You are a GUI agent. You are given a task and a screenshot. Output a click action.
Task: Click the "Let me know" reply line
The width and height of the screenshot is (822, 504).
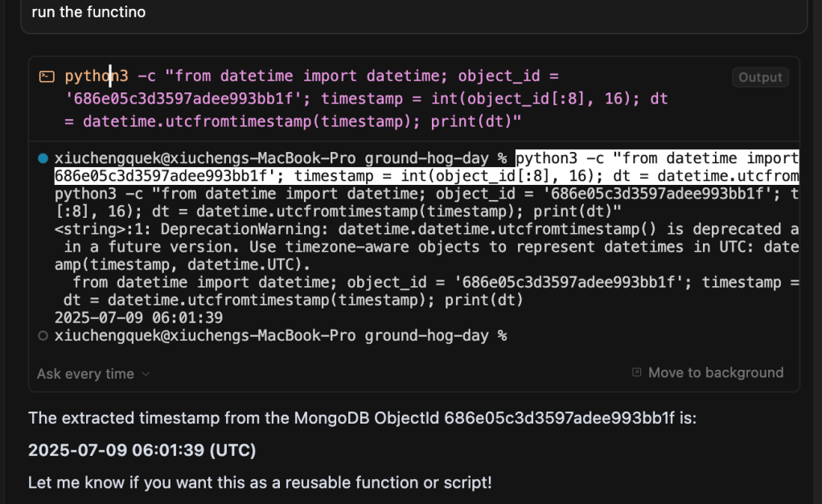point(259,483)
